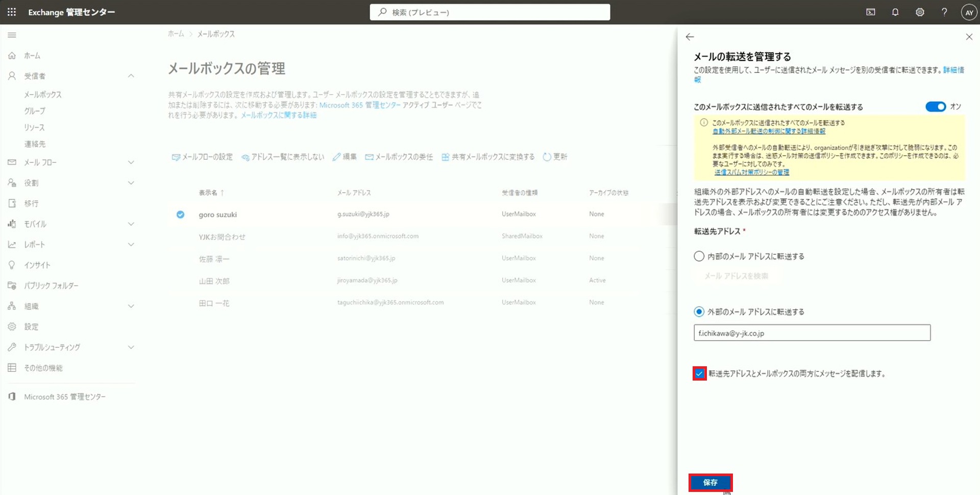This screenshot has width=980, height=495.
Task: Open パブリック フォルダー in the sidebar
Action: (x=51, y=286)
